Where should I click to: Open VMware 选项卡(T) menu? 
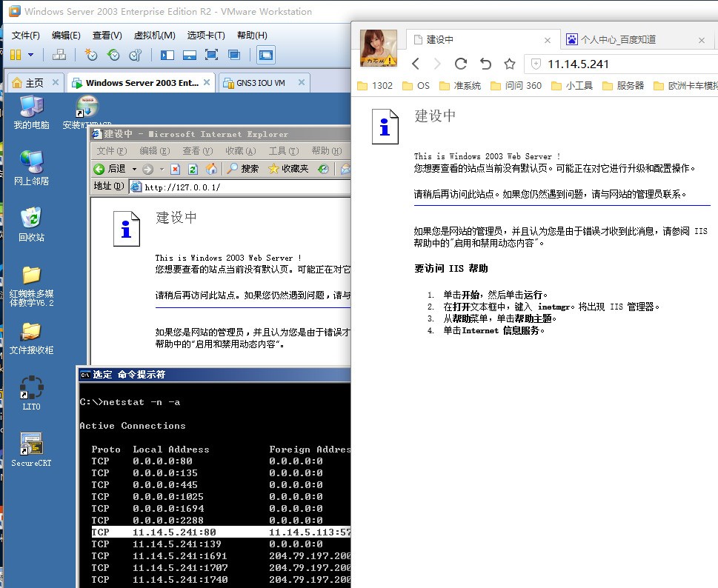click(206, 36)
